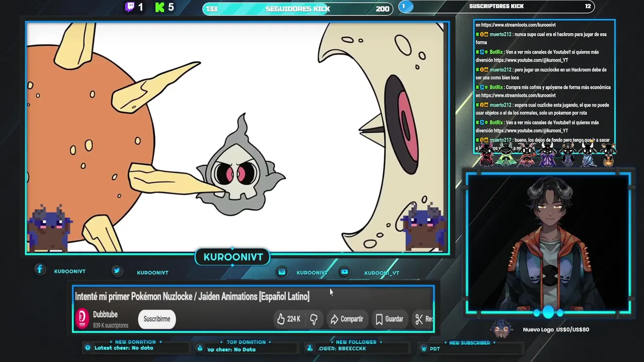This screenshot has height=362, width=644.
Task: Click the Compartir share arrow button
Action: tap(347, 319)
